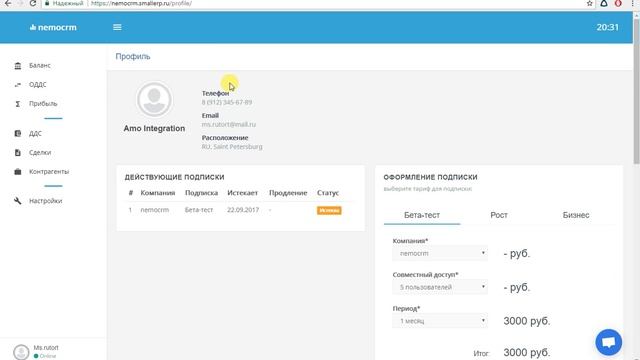Open the Совместный доступ dropdown

tap(440, 287)
